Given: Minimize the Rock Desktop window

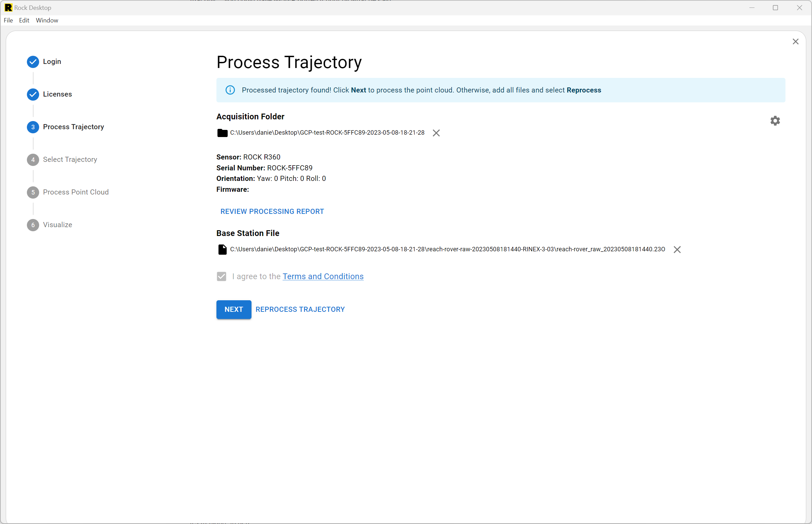Looking at the screenshot, I should (752, 7).
